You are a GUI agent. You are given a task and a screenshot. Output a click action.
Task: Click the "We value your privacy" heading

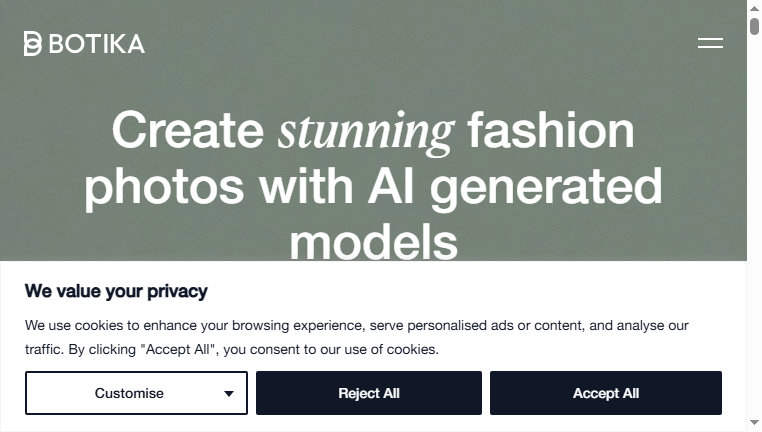[116, 291]
